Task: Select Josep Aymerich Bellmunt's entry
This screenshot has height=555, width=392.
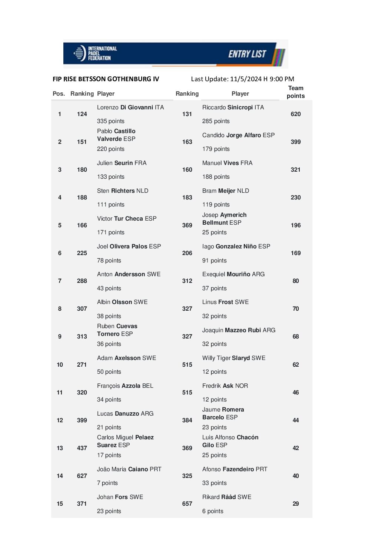Action: [x=224, y=219]
